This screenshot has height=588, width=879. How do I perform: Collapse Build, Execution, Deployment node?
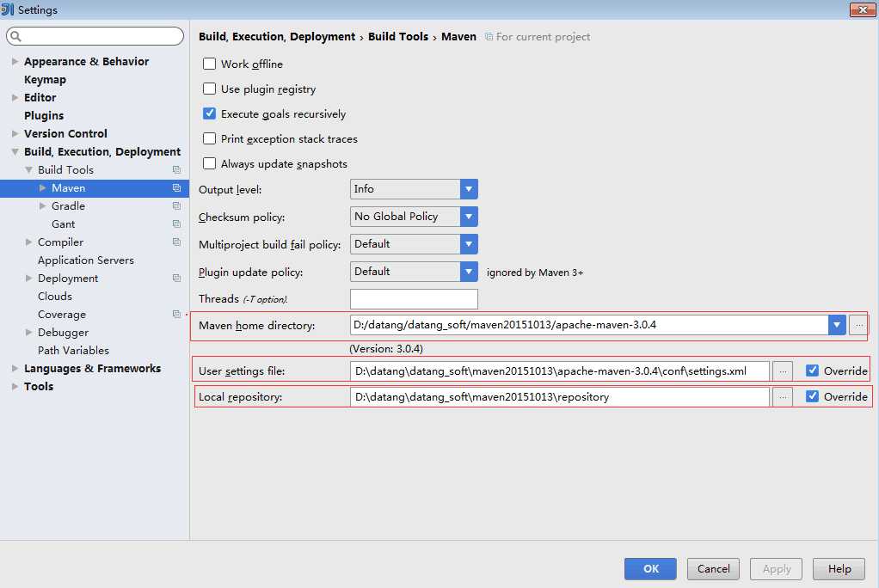pyautogui.click(x=15, y=152)
